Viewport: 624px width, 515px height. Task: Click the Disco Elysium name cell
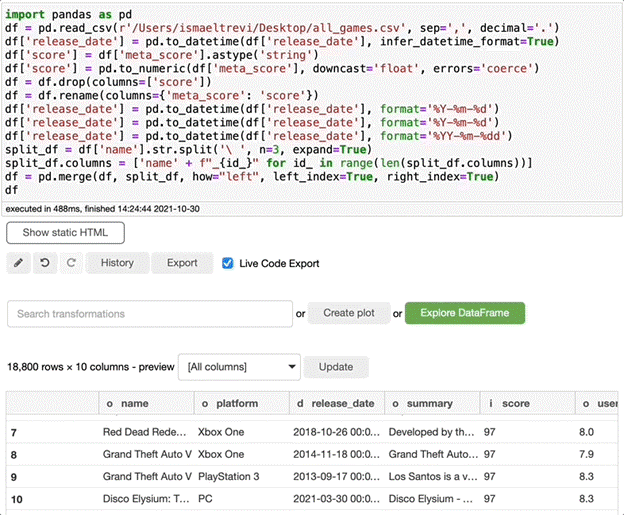tap(144, 498)
